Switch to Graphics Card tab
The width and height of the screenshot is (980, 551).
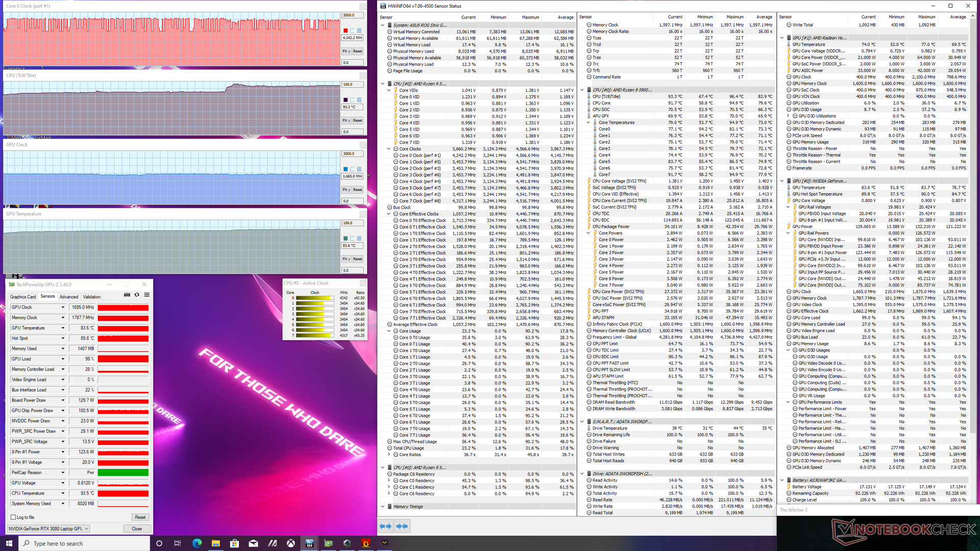(x=23, y=297)
